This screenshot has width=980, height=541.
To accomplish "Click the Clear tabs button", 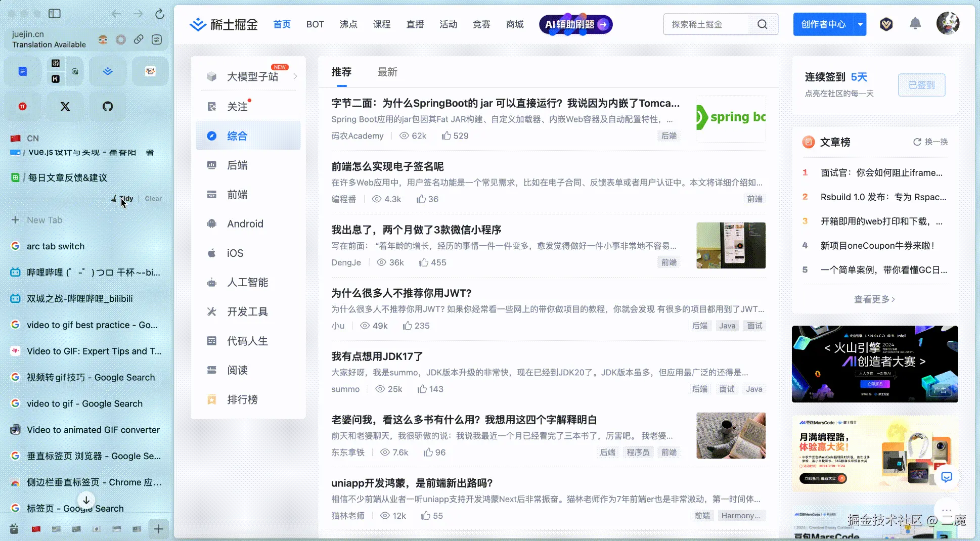I will [x=153, y=199].
